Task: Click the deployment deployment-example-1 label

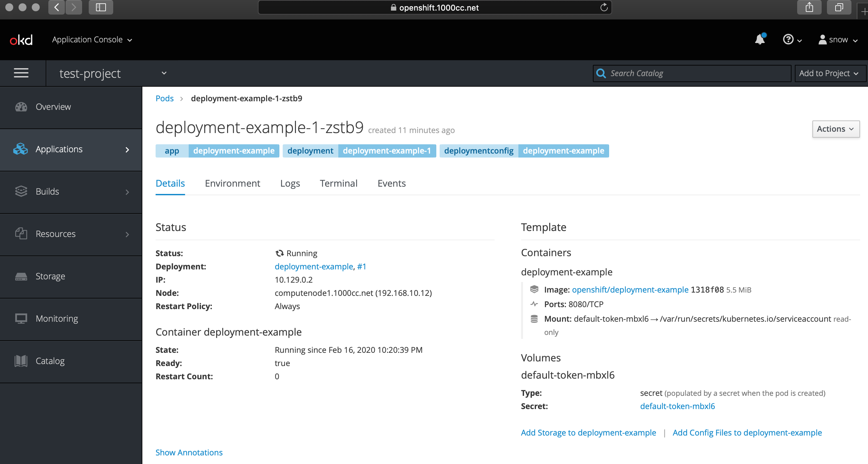Action: 359,151
